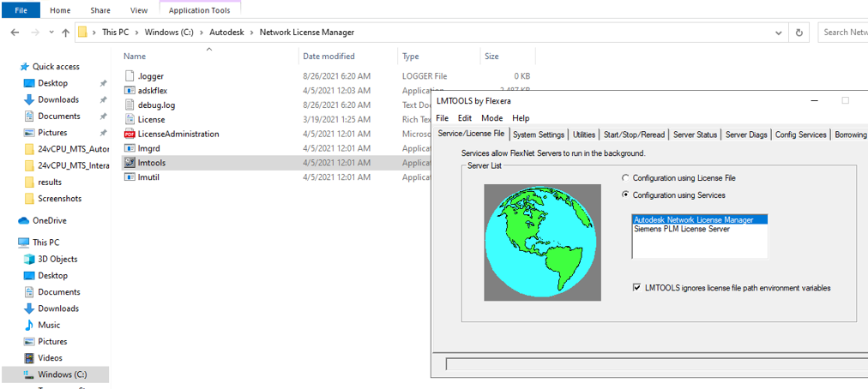This screenshot has width=868, height=389.
Task: Select Configuration using Services radio button
Action: point(625,195)
